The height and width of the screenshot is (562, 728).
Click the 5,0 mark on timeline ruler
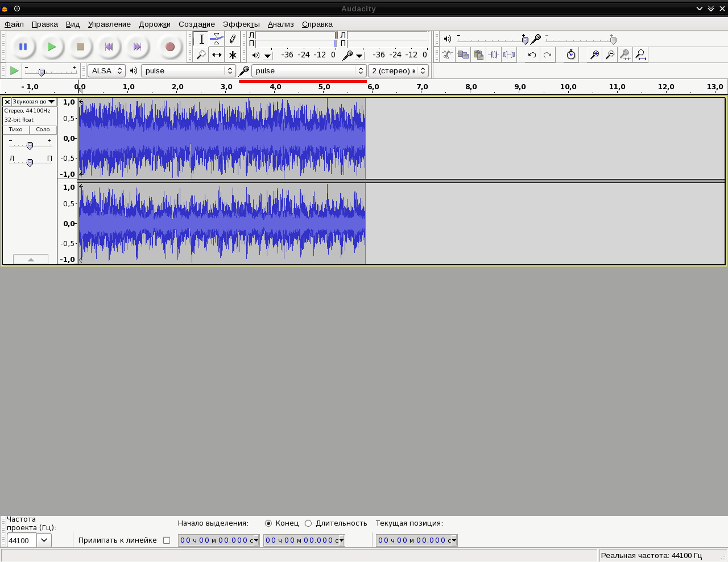pos(324,87)
